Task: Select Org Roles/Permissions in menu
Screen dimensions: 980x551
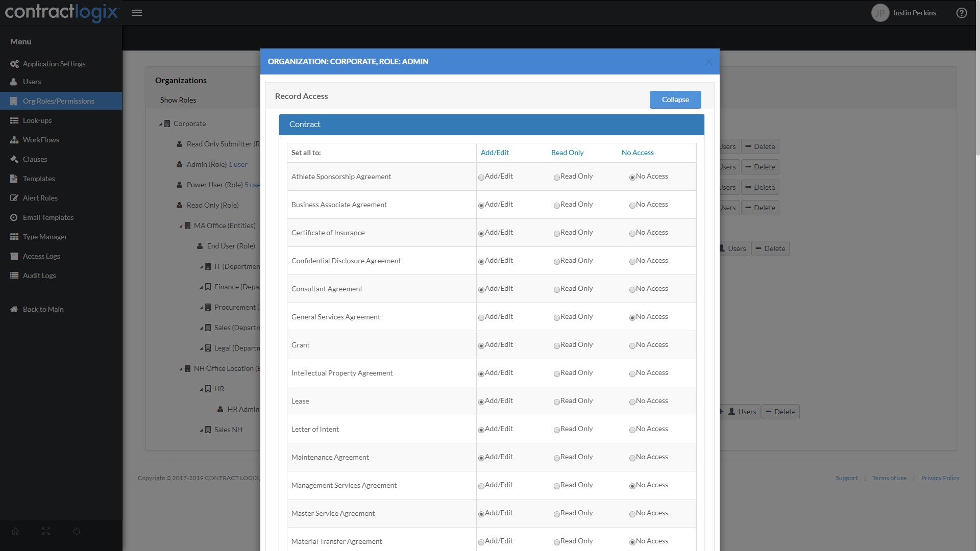Action: tap(59, 101)
